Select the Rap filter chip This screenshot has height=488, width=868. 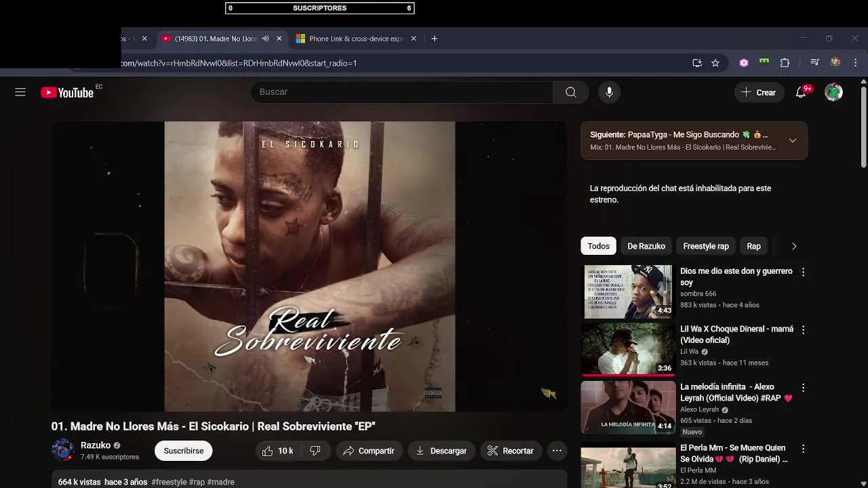tap(753, 246)
